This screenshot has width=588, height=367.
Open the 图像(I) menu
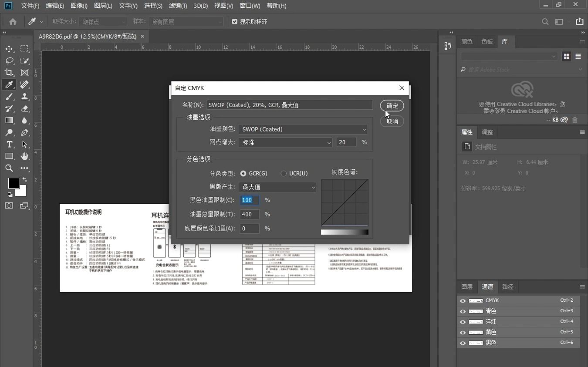79,6
